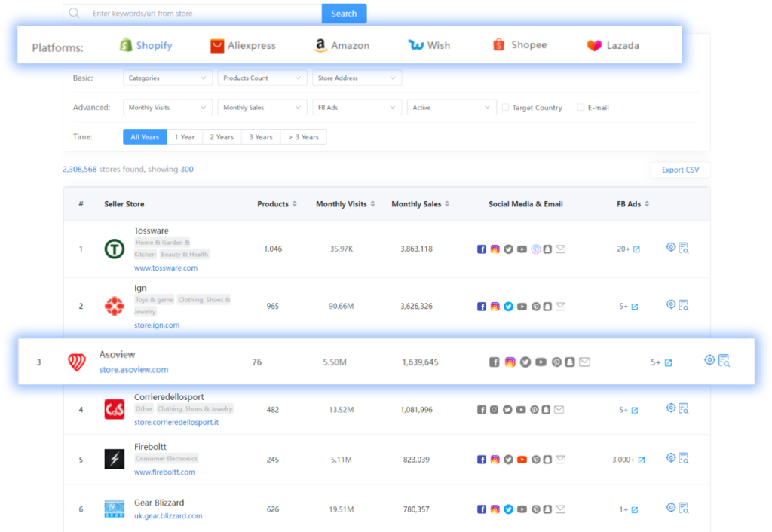Select the > 3 Years time filter
Screen dimensions: 772x532
pyautogui.click(x=303, y=137)
